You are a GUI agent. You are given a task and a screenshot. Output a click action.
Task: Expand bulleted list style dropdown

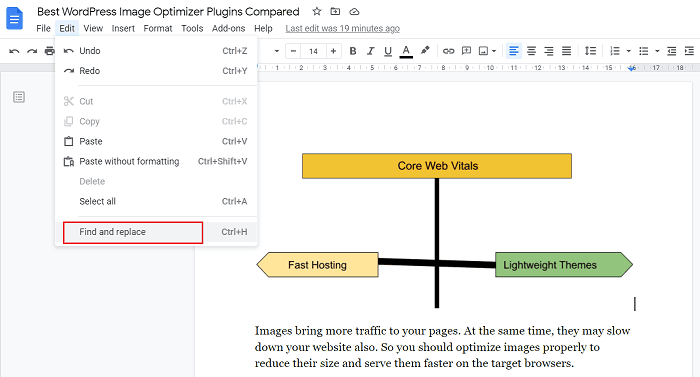pos(657,51)
